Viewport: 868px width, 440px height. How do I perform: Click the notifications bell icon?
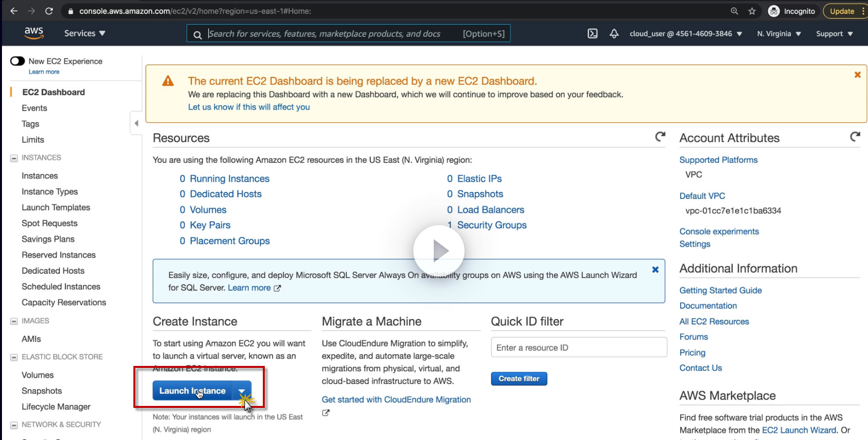pyautogui.click(x=614, y=34)
